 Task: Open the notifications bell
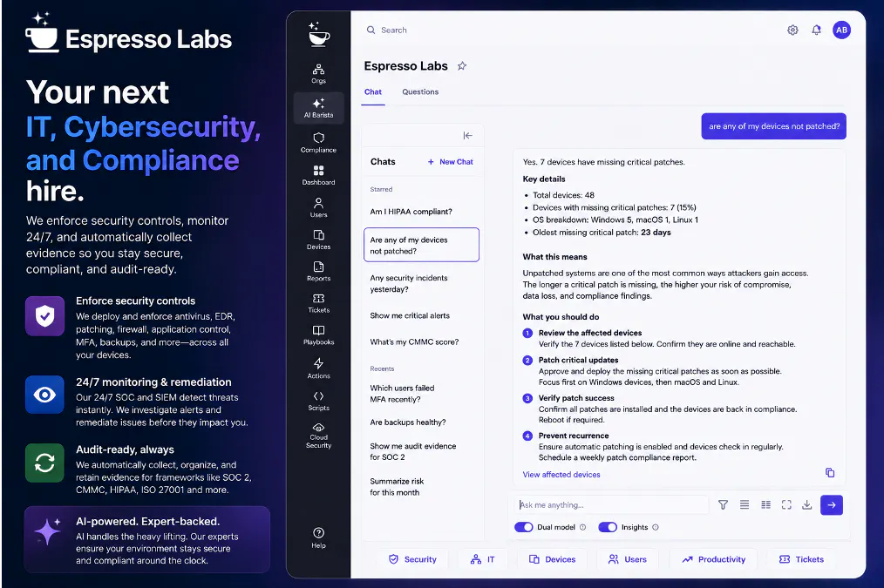click(816, 30)
